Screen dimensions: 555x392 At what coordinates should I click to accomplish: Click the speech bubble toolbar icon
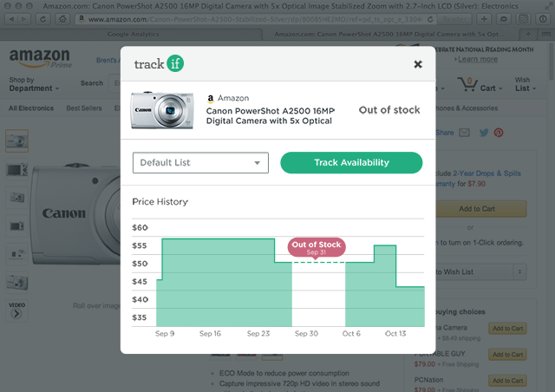coord(503,19)
